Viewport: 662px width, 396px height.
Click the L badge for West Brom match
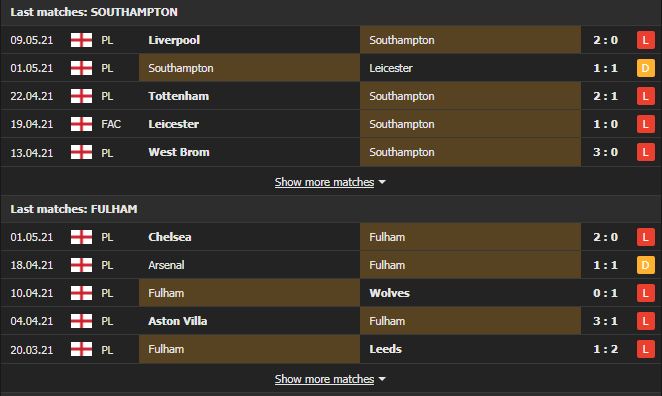pyautogui.click(x=645, y=152)
